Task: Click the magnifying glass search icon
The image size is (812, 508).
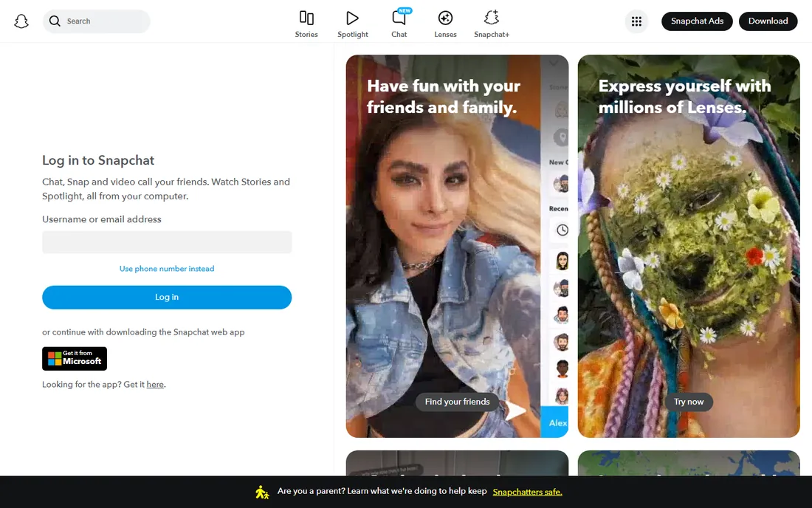Action: [x=55, y=21]
